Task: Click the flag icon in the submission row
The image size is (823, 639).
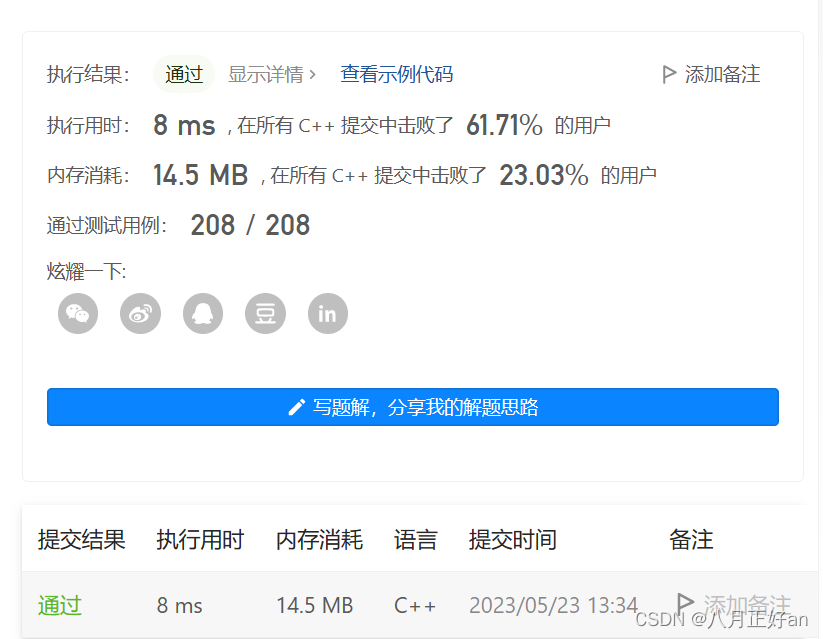Action: (x=684, y=603)
